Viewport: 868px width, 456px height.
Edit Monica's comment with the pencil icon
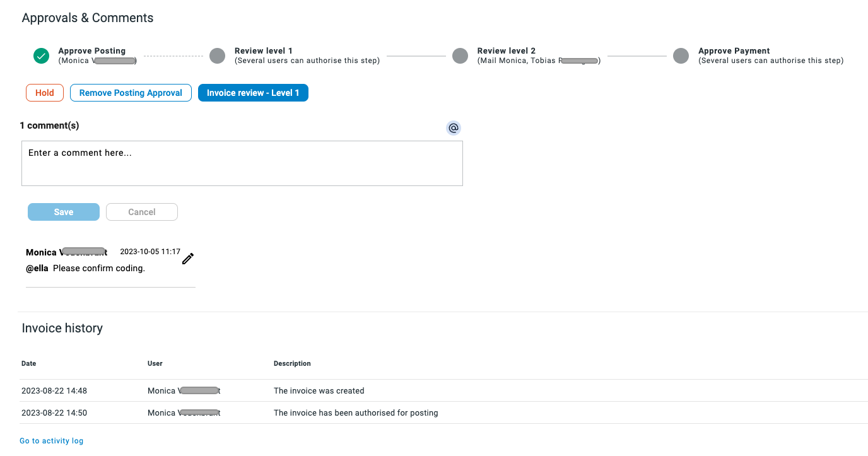pos(188,259)
